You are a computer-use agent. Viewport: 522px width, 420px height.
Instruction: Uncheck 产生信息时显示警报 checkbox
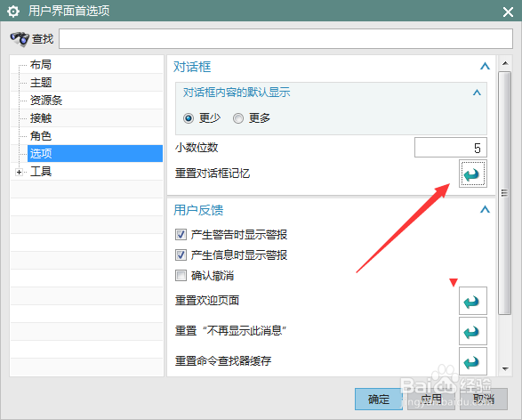point(181,255)
